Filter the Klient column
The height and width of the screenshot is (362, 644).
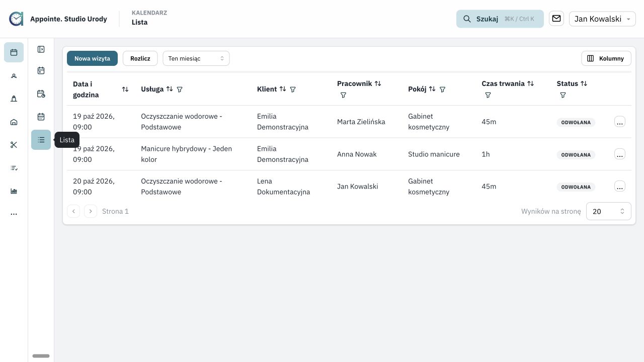click(x=293, y=89)
